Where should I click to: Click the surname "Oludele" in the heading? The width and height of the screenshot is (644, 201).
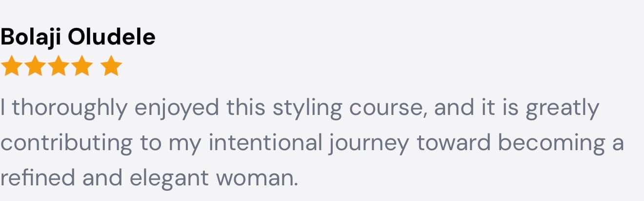point(112,37)
